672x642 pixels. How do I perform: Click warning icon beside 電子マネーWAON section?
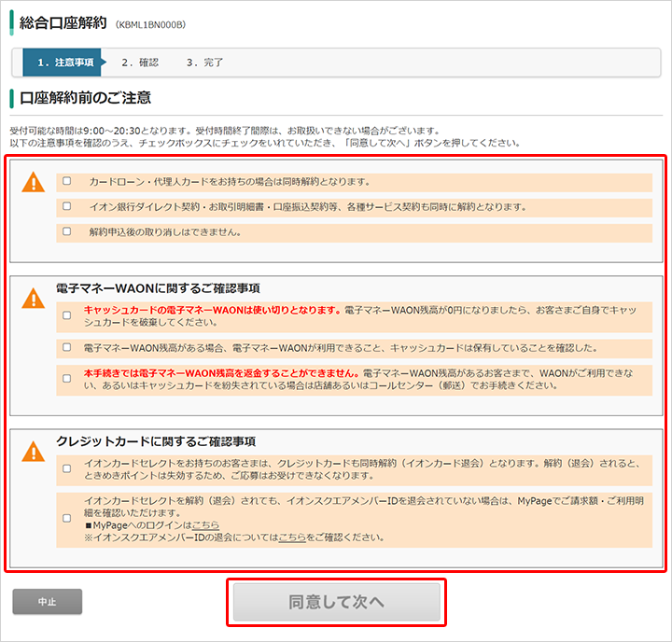33,299
